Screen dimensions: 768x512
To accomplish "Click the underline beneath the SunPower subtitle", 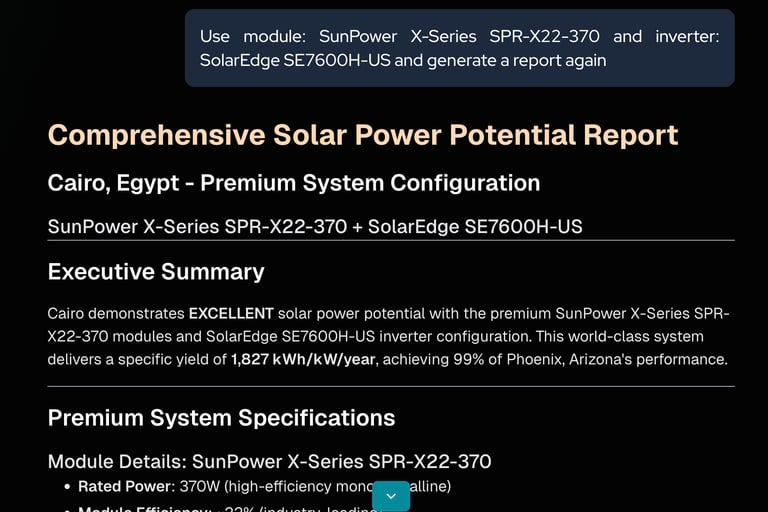I will click(x=391, y=241).
